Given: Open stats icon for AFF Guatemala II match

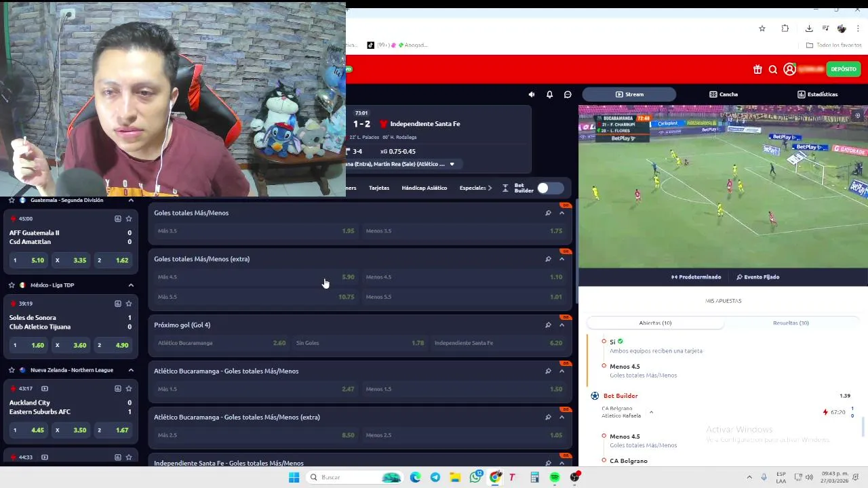Looking at the screenshot, I should 117,219.
